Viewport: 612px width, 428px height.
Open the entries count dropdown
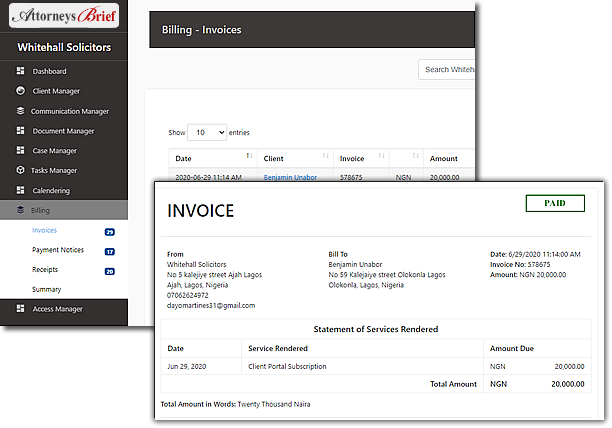click(x=207, y=132)
